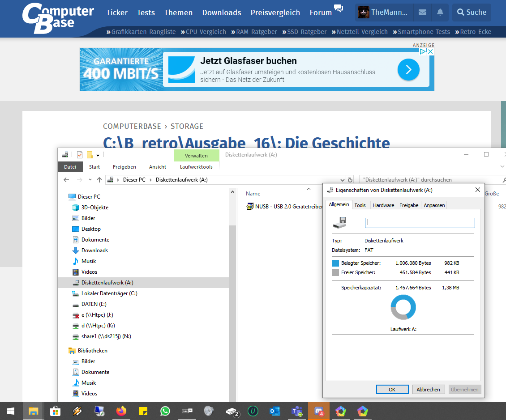Select Lokaler Datenträger (C:) drive

click(109, 293)
